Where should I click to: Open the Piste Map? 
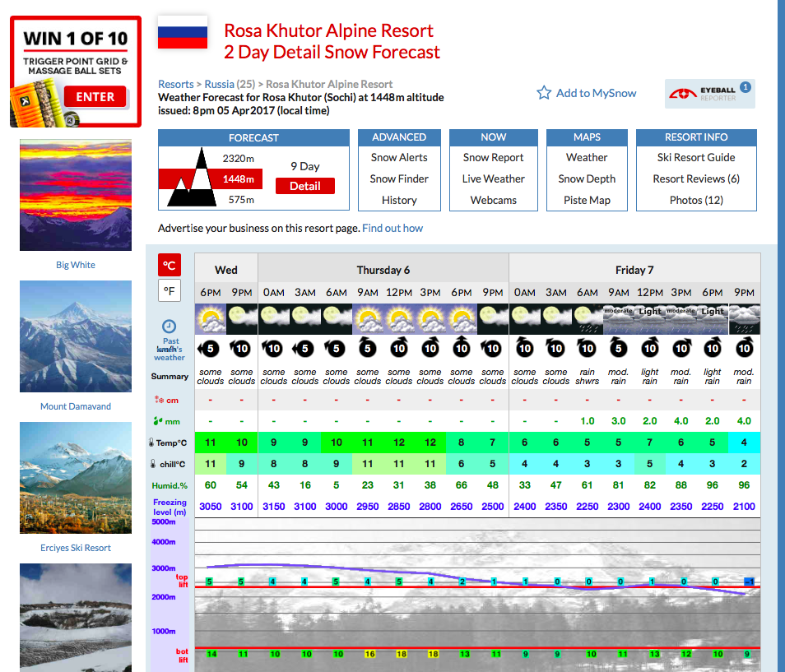click(x=587, y=200)
